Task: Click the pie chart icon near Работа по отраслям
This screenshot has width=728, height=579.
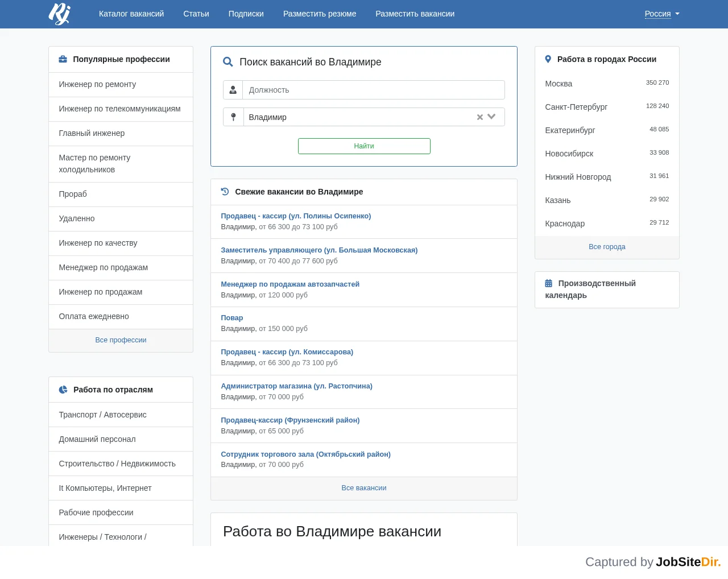Action: [63, 390]
